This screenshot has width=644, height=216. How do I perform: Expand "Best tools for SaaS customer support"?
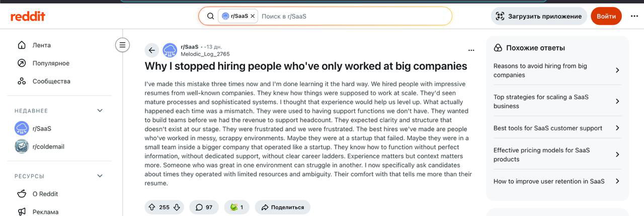click(556, 128)
